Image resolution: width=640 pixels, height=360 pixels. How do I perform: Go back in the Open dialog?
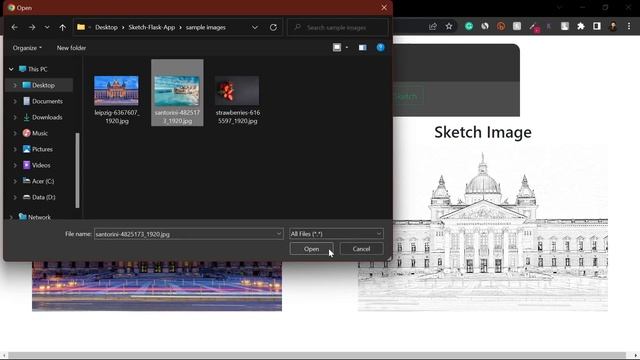(x=14, y=27)
